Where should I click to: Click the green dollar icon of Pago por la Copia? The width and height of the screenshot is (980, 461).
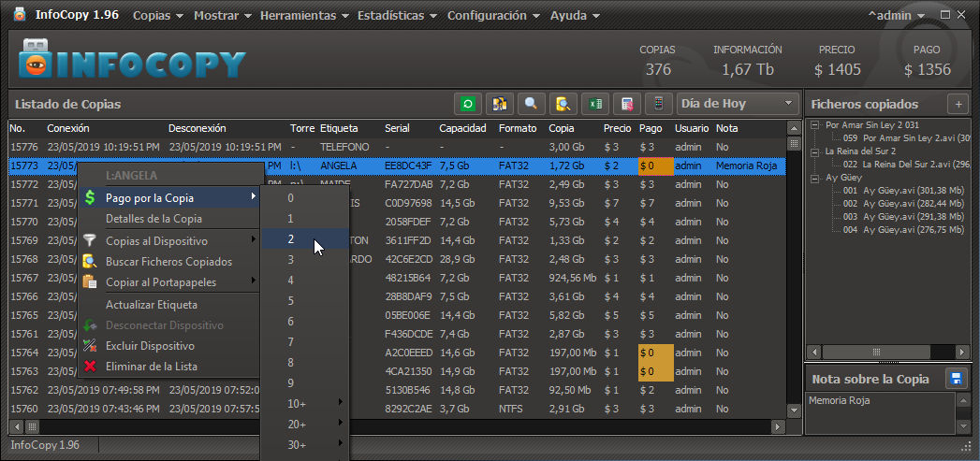[90, 198]
